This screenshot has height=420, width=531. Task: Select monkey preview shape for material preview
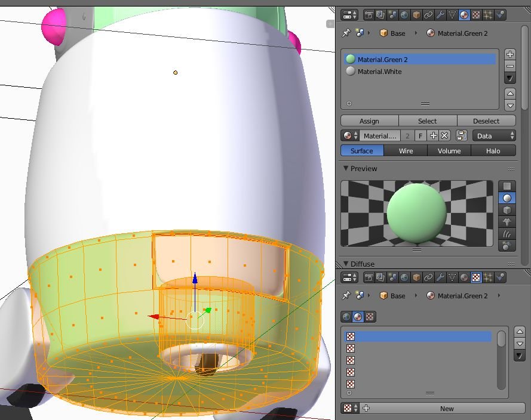coord(507,222)
